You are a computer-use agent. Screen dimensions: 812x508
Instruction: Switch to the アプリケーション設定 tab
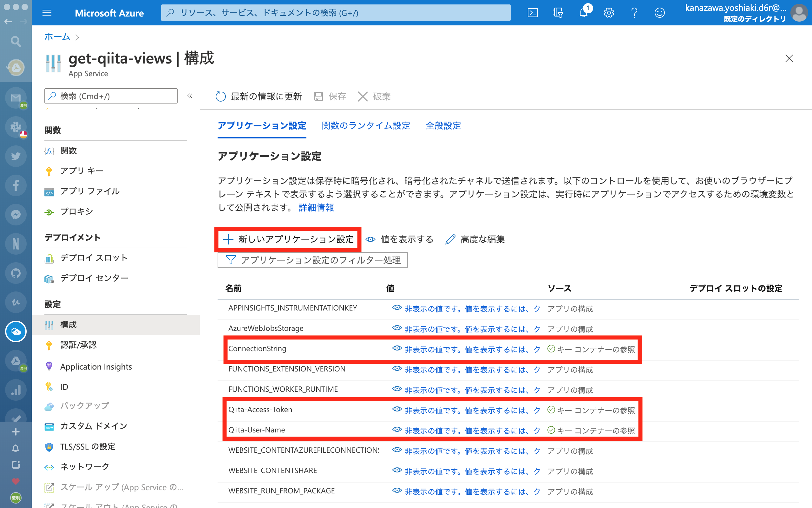pyautogui.click(x=262, y=126)
